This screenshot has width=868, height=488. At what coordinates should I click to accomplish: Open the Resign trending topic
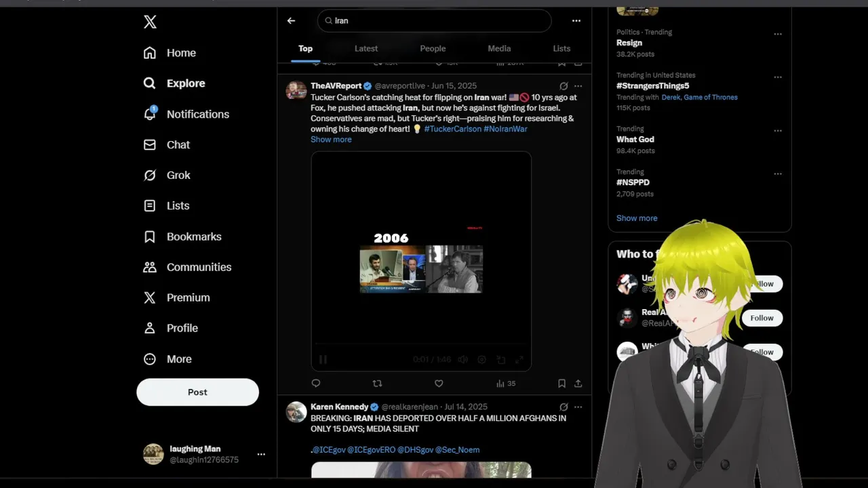629,43
